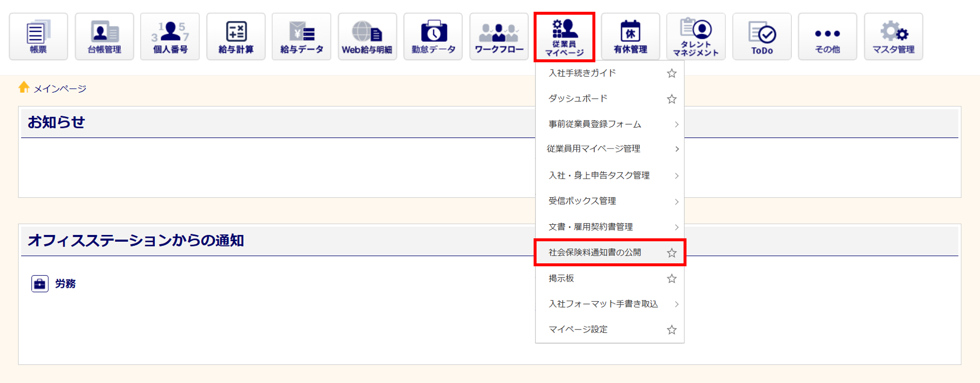Open the 労務 notification link

pos(65,284)
